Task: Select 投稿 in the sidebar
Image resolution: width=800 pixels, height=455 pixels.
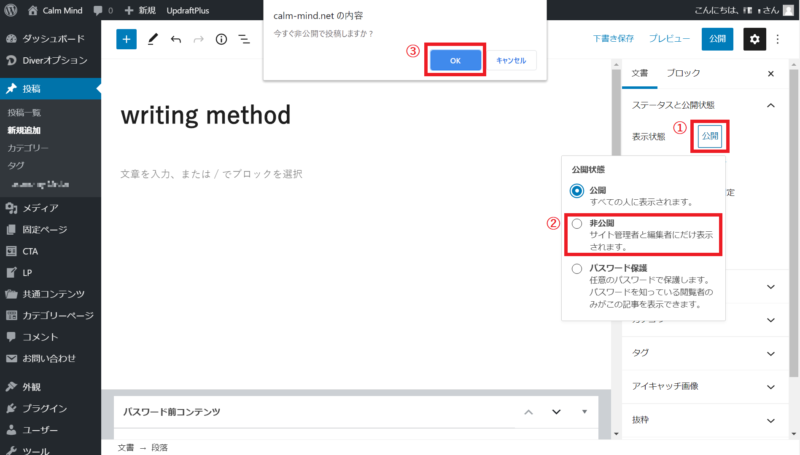Action: (x=51, y=89)
